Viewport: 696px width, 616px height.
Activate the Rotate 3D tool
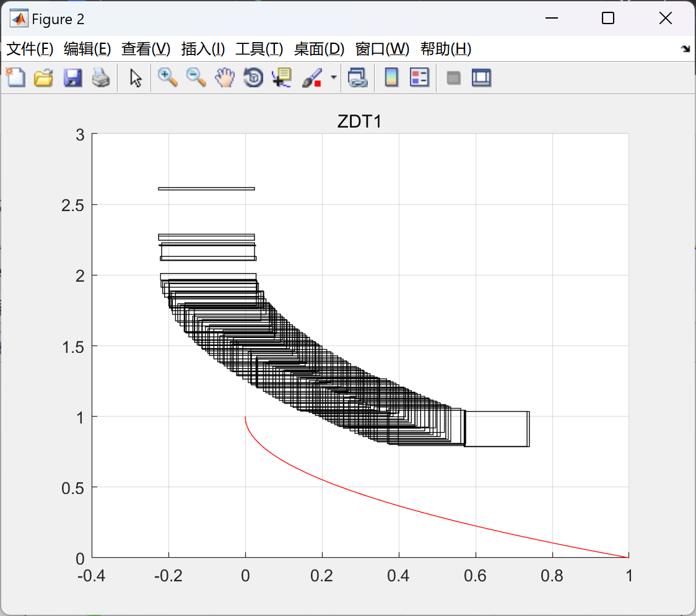click(x=253, y=77)
